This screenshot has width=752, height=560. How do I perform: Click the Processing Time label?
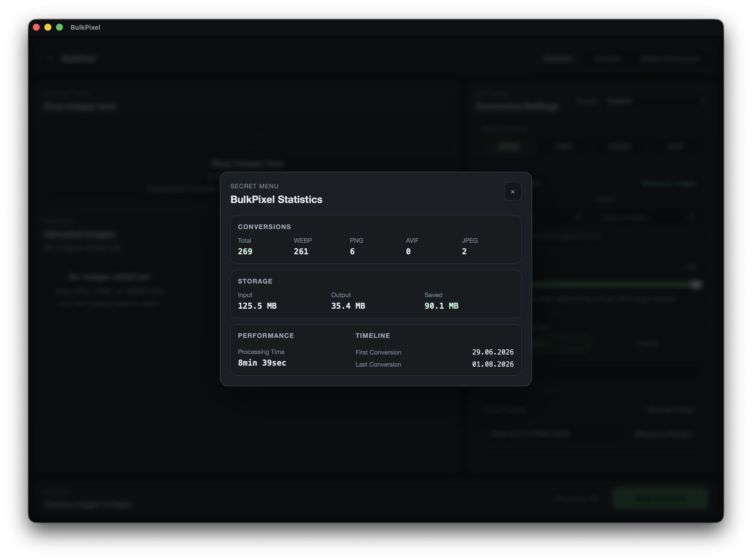pyautogui.click(x=261, y=352)
